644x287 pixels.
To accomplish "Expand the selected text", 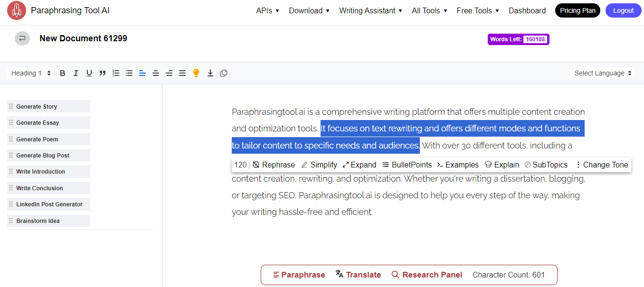I will [x=359, y=165].
